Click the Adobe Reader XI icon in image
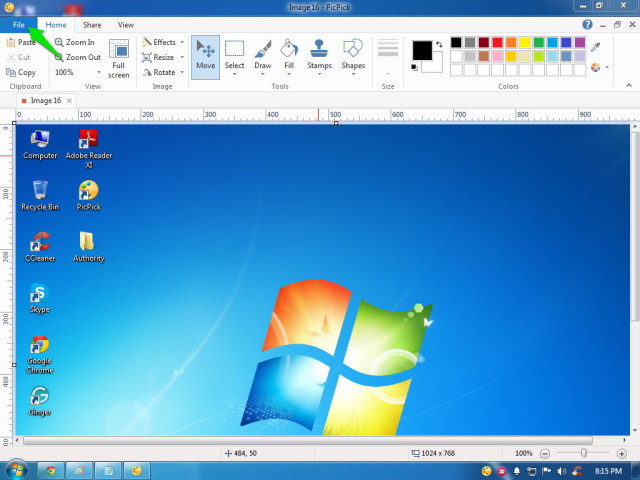The width and height of the screenshot is (640, 480). [89, 149]
